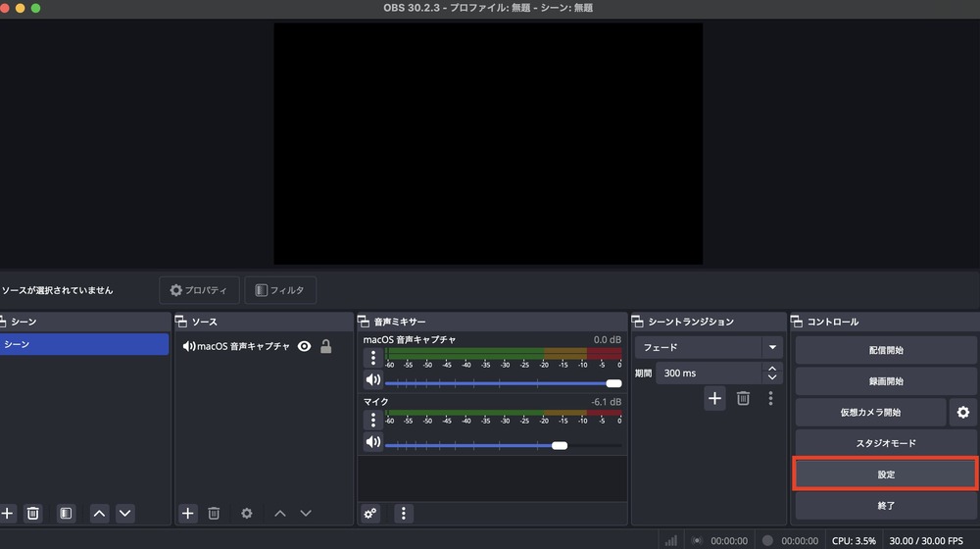Select macOS 音声キャプチャ source row
This screenshot has width=980, height=549.
coord(264,346)
